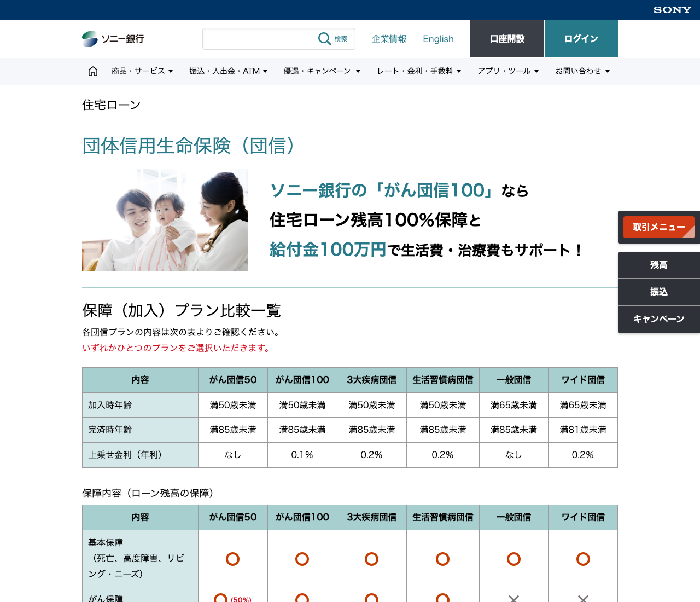
Task: Click がん団信50 header in first table
Action: pyautogui.click(x=233, y=380)
